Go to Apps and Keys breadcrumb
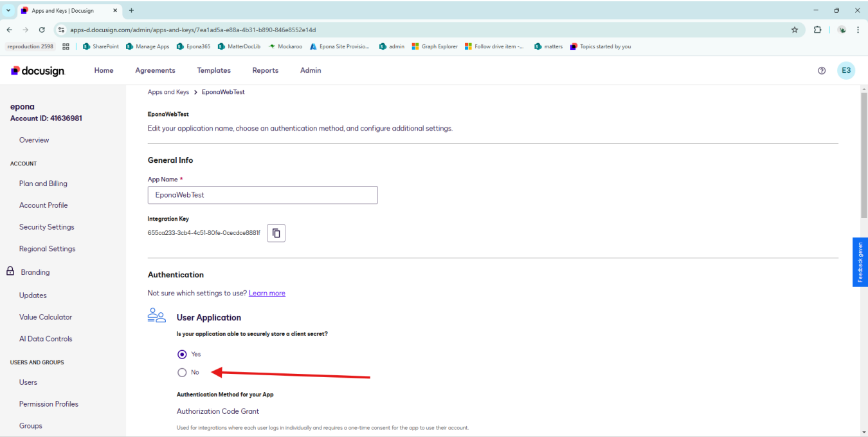Viewport: 868px width, 437px height. [x=168, y=92]
